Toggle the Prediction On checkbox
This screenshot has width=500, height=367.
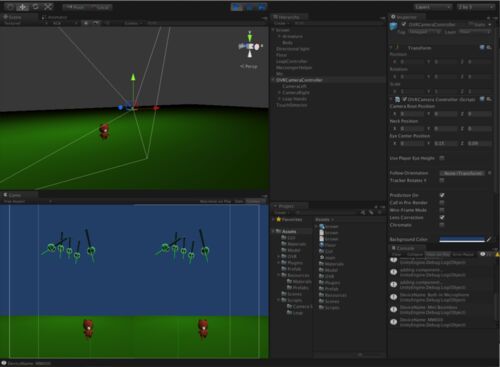[442, 195]
